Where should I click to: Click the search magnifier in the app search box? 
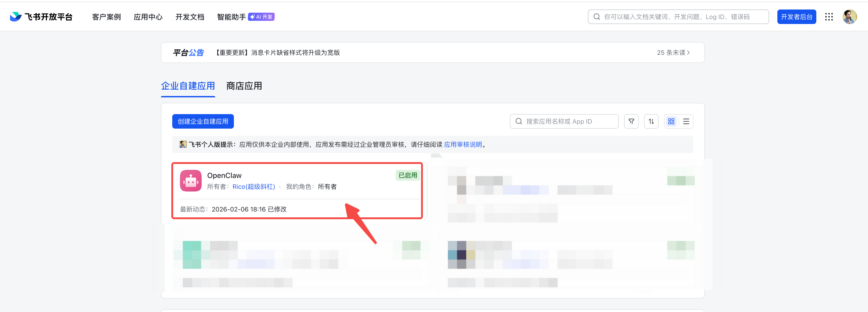pyautogui.click(x=519, y=121)
